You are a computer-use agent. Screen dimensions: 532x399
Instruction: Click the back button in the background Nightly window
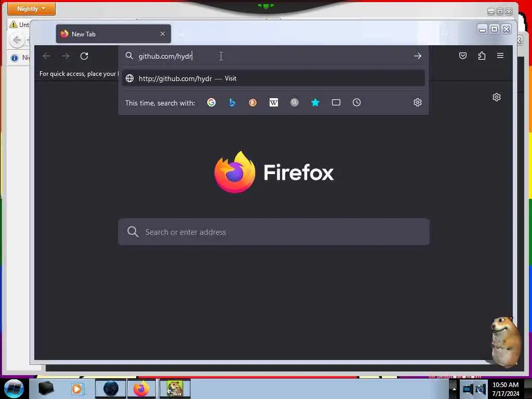coord(17,41)
